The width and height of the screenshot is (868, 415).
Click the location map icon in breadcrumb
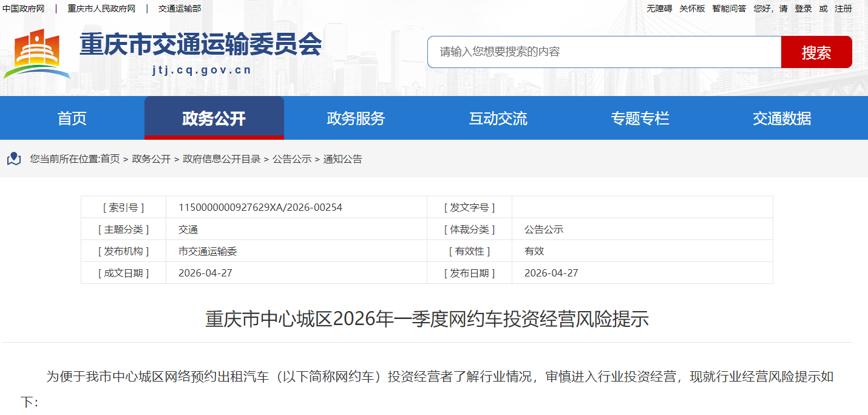[14, 159]
